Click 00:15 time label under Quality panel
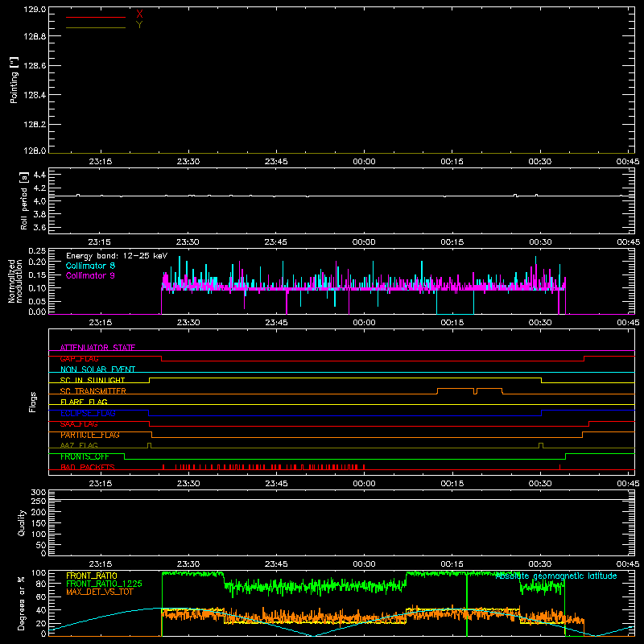Viewport: 644px width, 644px height. coord(452,564)
